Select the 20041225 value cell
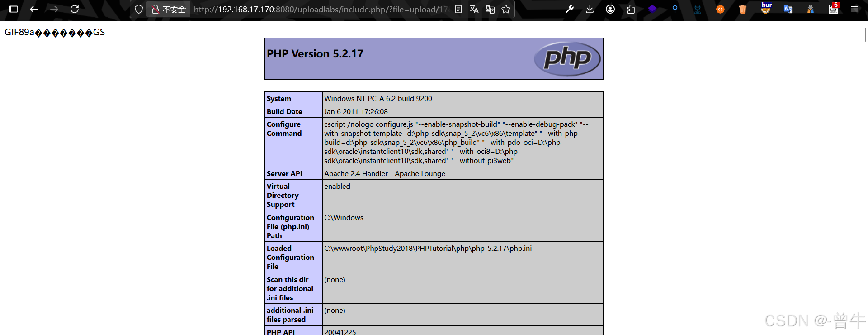 point(462,331)
